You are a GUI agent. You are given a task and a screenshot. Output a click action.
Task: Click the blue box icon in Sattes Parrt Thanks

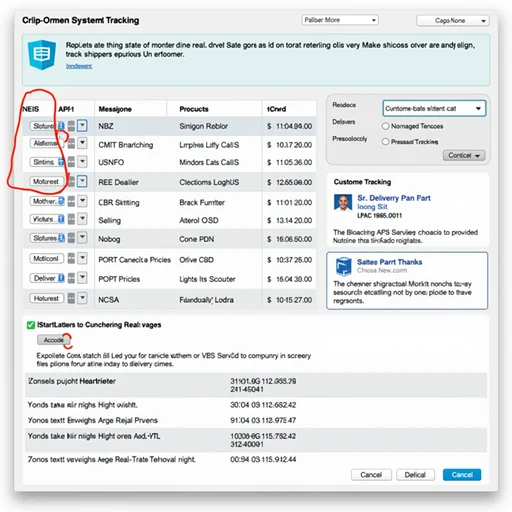(x=344, y=267)
